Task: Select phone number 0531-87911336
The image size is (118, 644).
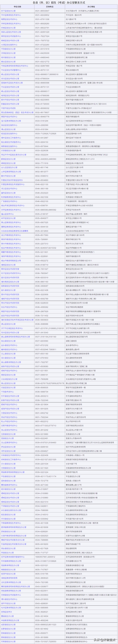Action: pos(42,19)
